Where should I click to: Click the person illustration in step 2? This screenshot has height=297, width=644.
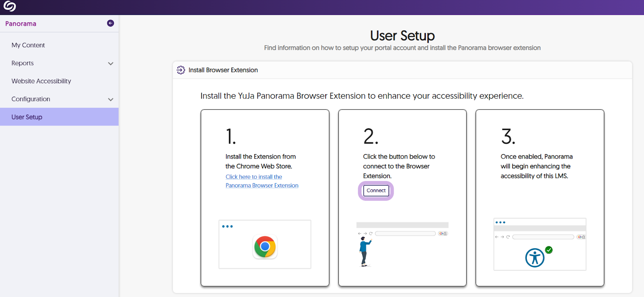coord(365,252)
